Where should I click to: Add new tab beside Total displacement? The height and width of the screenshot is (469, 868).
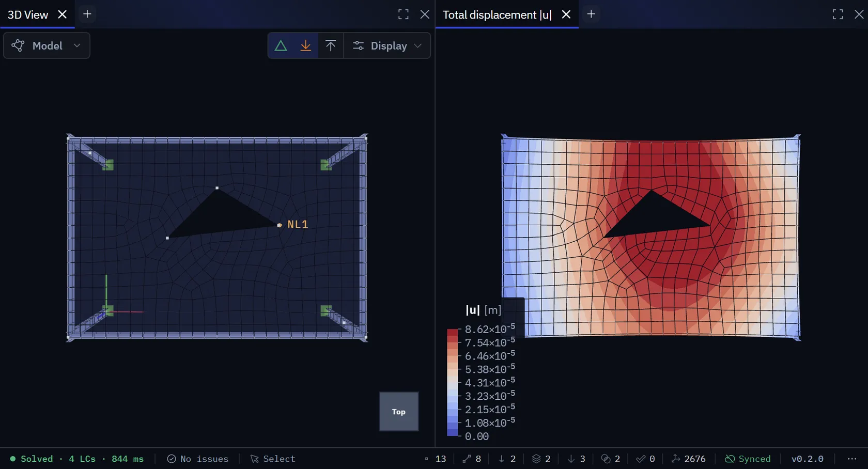click(591, 14)
